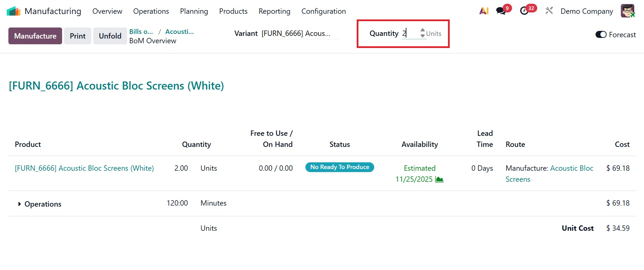This screenshot has height=270, width=644.
Task: Open the Reporting menu
Action: click(274, 11)
